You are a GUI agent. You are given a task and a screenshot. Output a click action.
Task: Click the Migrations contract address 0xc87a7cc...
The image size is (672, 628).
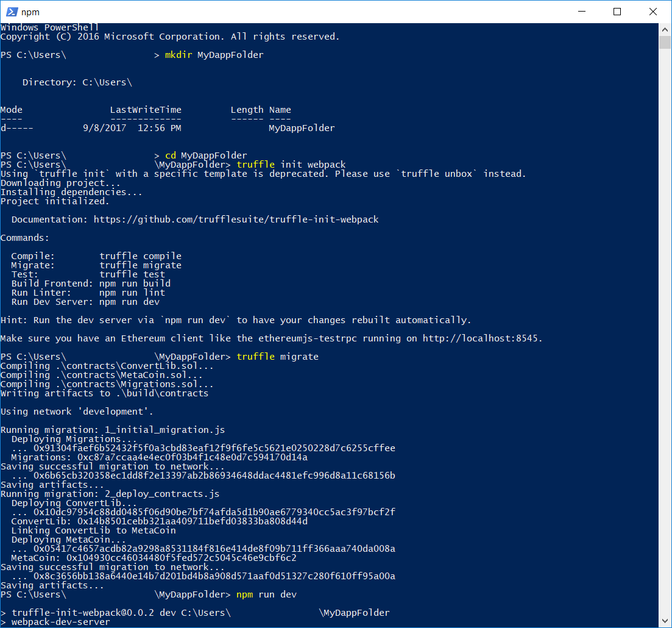[x=193, y=457]
